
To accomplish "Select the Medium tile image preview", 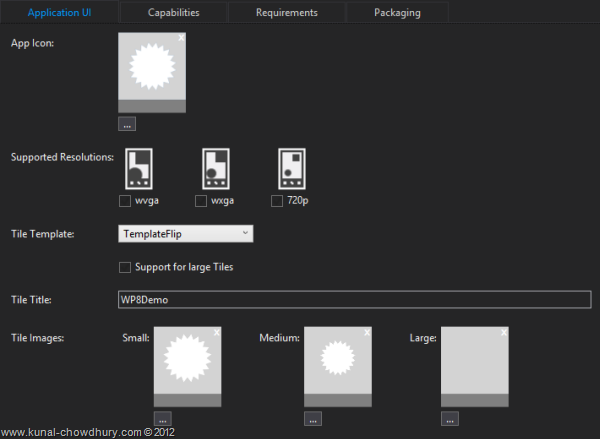I will pyautogui.click(x=338, y=367).
